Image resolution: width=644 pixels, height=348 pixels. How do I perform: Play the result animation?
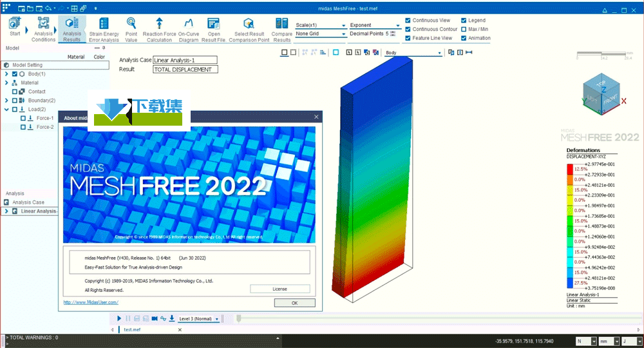click(x=119, y=318)
